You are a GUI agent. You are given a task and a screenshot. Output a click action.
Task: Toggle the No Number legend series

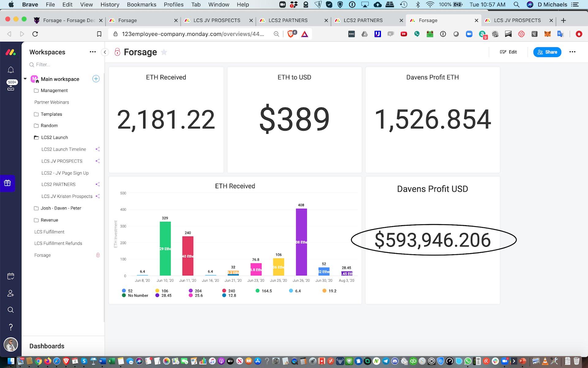(135, 295)
